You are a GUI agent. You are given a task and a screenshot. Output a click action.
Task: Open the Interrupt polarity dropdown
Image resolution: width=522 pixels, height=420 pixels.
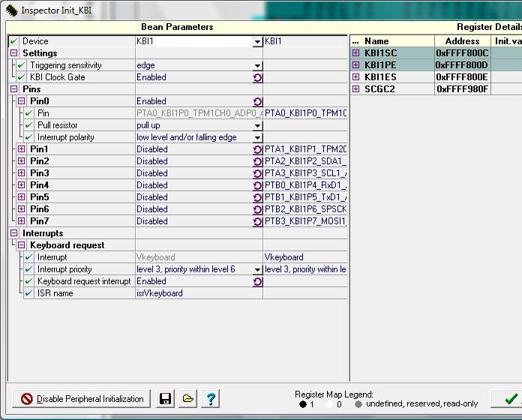click(257, 137)
